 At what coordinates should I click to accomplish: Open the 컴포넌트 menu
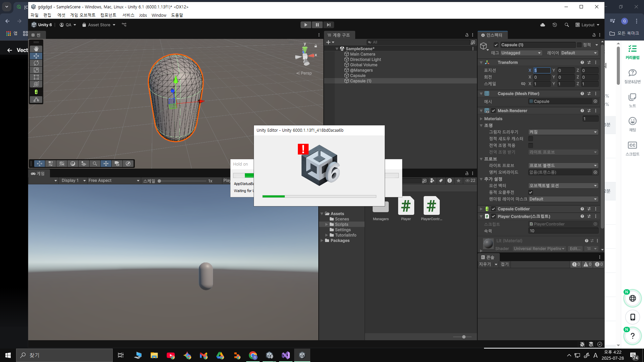(108, 15)
